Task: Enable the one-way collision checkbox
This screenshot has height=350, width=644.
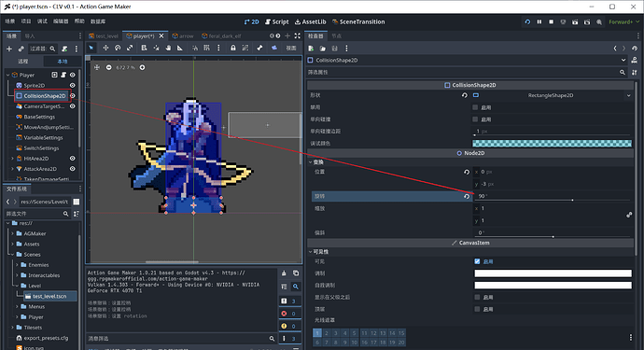Action: [475, 119]
